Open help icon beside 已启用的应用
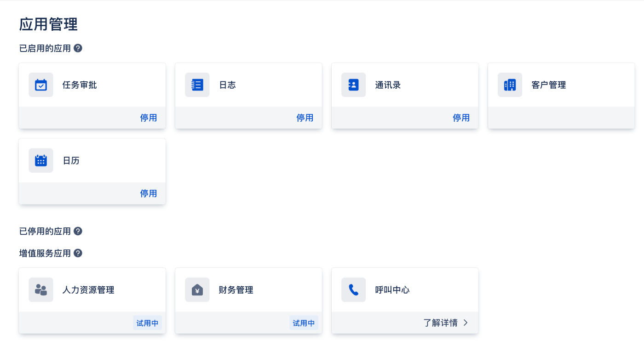The image size is (644, 352). tap(78, 48)
